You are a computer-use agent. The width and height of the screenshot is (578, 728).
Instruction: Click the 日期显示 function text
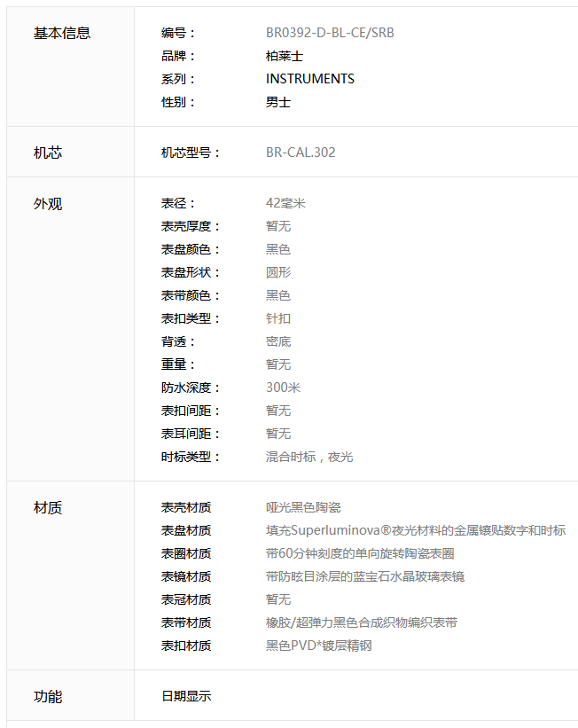(x=186, y=696)
